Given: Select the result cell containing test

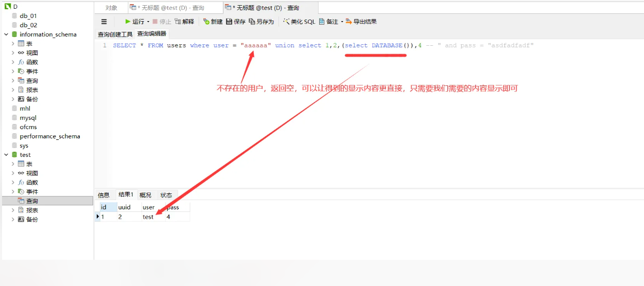Looking at the screenshot, I should tap(153, 217).
